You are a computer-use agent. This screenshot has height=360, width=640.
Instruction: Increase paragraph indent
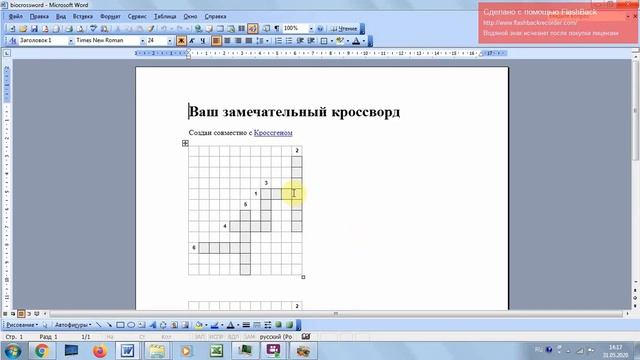pos(311,40)
